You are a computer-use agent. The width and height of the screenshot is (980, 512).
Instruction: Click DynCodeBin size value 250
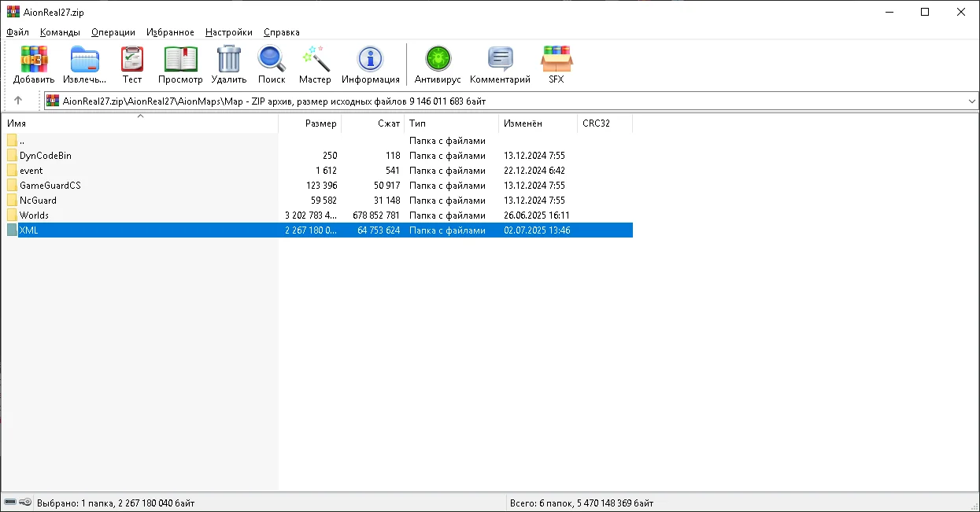[x=330, y=156]
